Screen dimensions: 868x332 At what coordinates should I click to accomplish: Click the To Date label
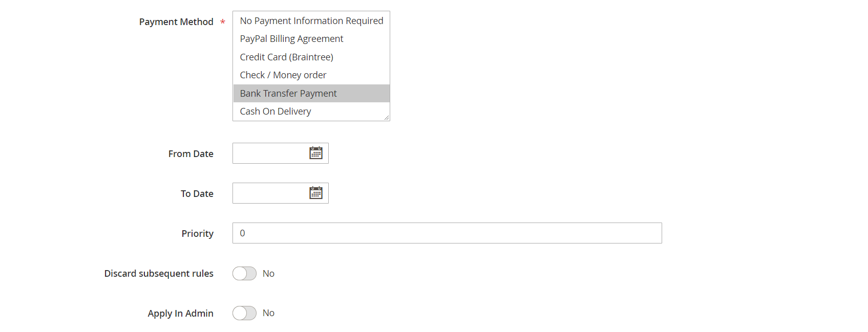197,194
